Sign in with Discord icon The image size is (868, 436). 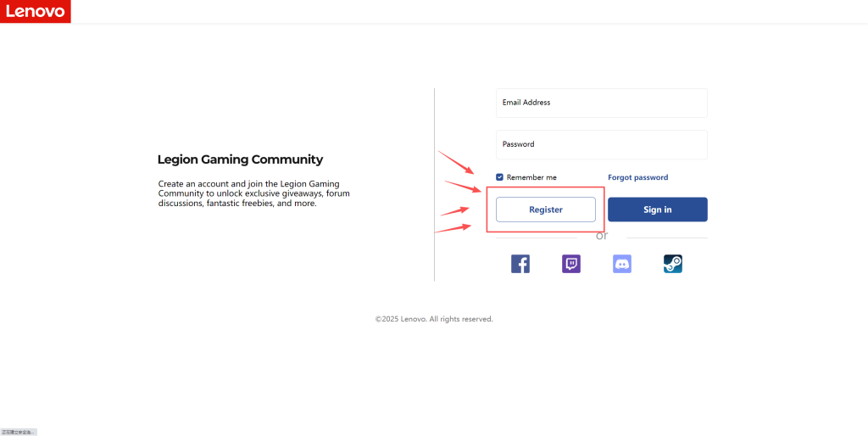(622, 264)
